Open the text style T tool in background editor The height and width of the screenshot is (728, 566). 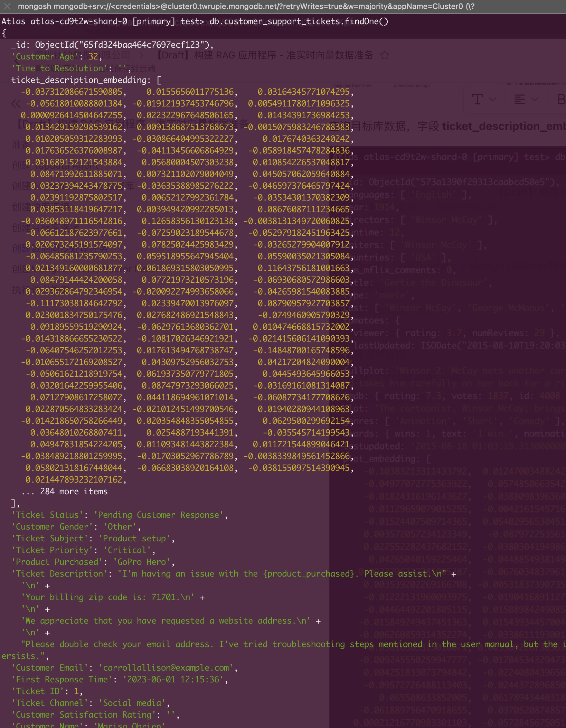pyautogui.click(x=478, y=100)
